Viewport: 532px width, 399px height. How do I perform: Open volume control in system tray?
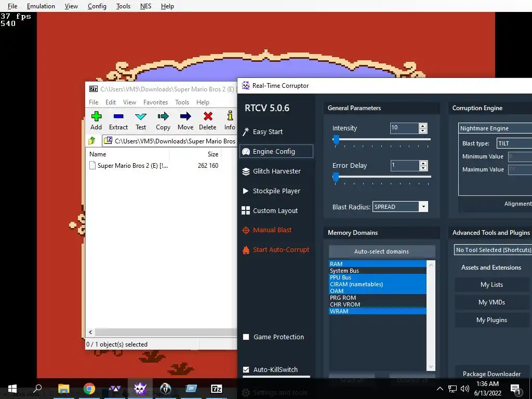[x=465, y=389]
